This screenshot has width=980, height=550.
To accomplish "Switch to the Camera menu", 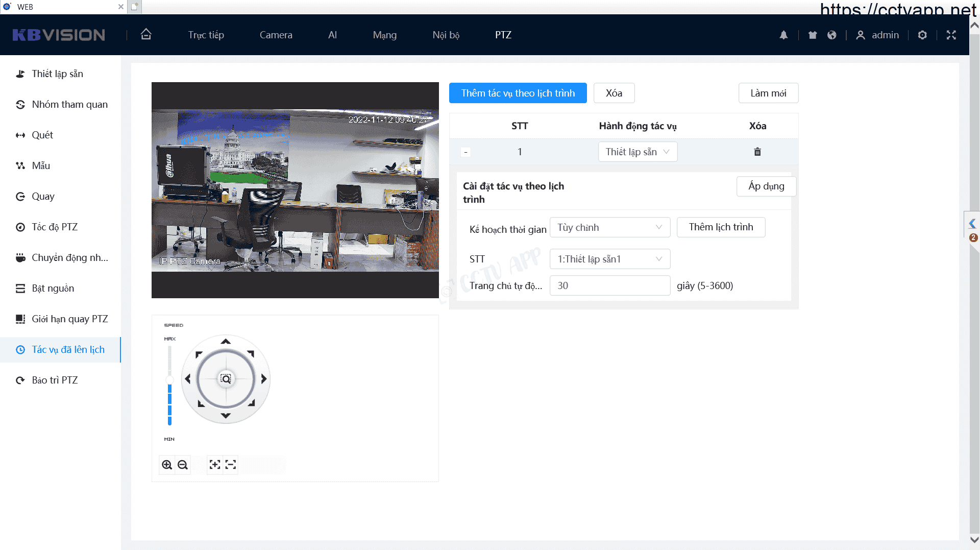I will pos(276,35).
